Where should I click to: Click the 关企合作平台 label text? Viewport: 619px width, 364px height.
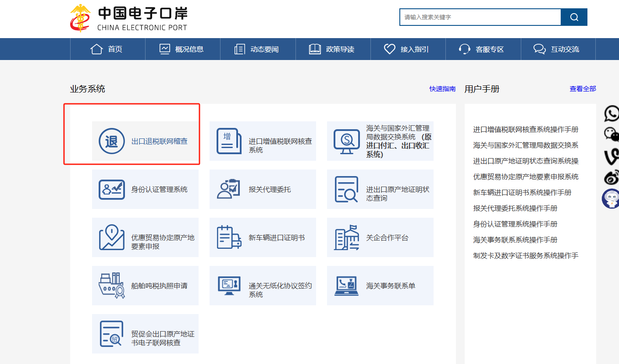pos(388,237)
